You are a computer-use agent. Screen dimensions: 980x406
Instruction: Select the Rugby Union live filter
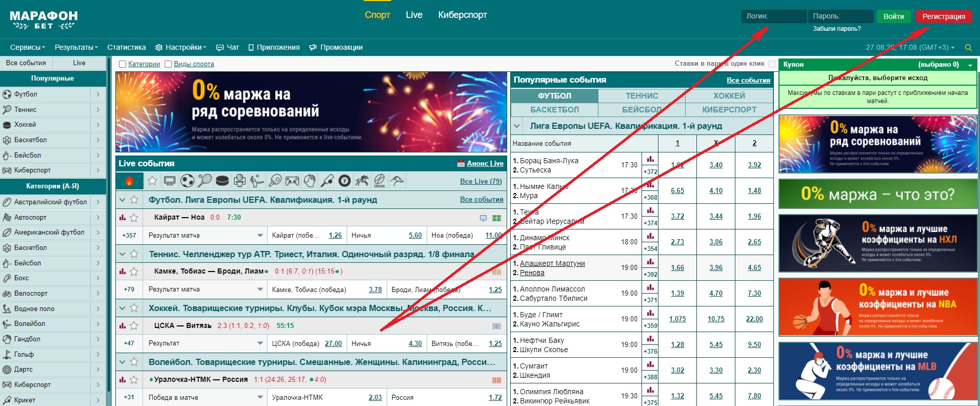pyautogui.click(x=379, y=181)
